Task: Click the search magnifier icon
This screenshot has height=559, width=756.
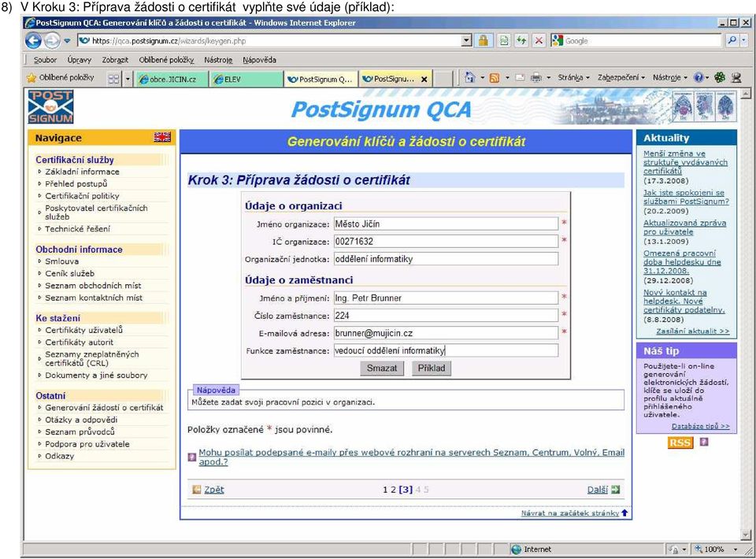Action: (x=732, y=40)
